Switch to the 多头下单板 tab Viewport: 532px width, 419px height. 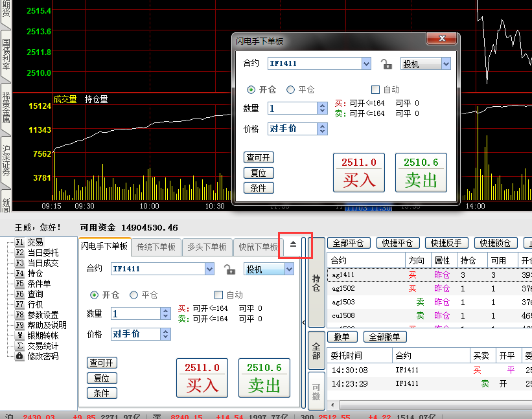coord(207,247)
